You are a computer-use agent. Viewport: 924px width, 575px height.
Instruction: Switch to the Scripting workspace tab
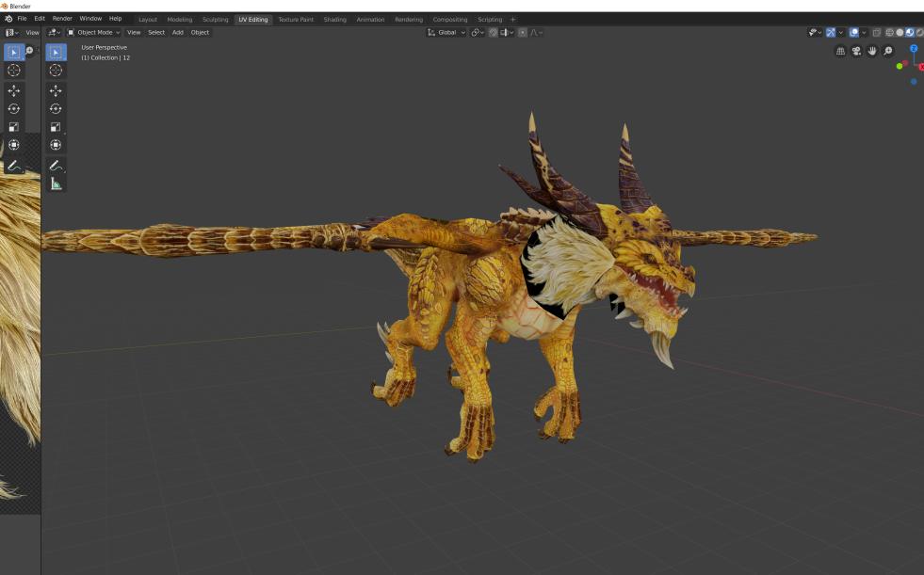click(491, 20)
